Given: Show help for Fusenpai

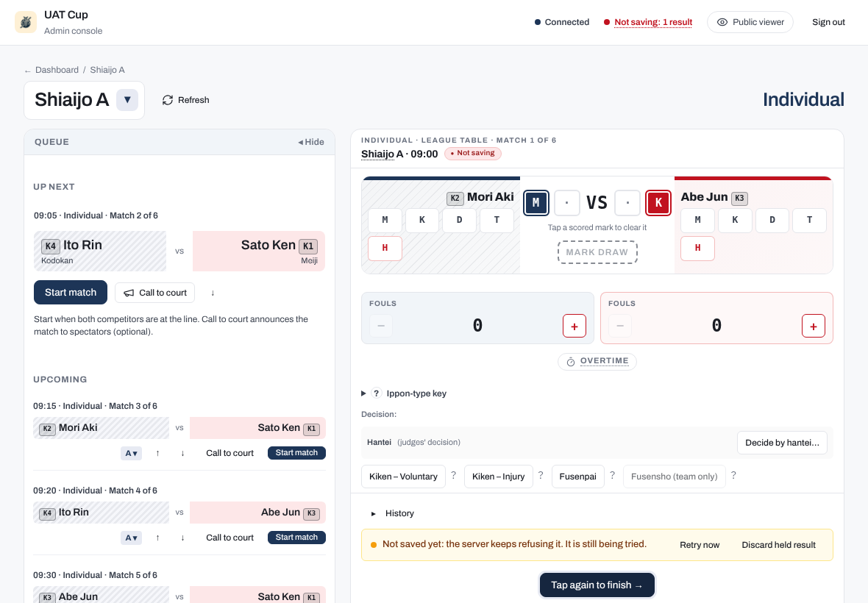Looking at the screenshot, I should tap(612, 475).
